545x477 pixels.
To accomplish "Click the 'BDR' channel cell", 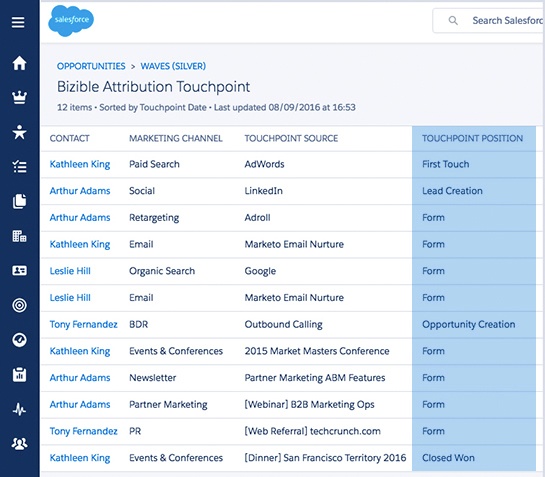I will [139, 324].
